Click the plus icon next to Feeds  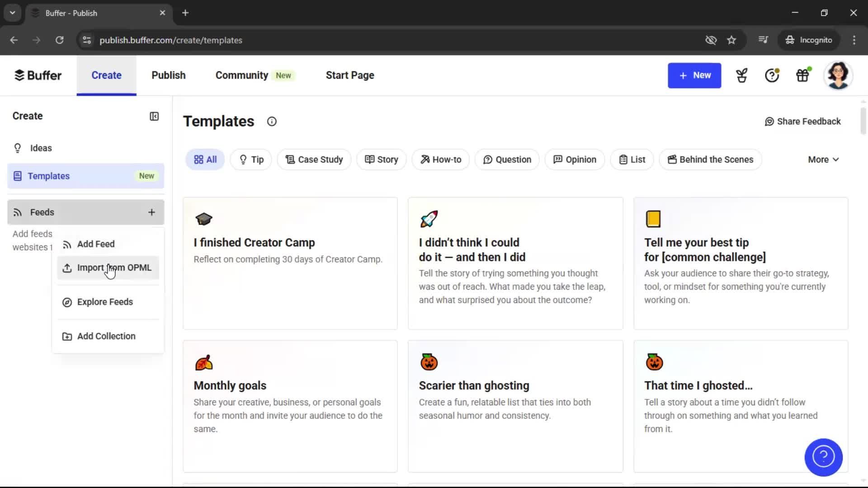[151, 212]
